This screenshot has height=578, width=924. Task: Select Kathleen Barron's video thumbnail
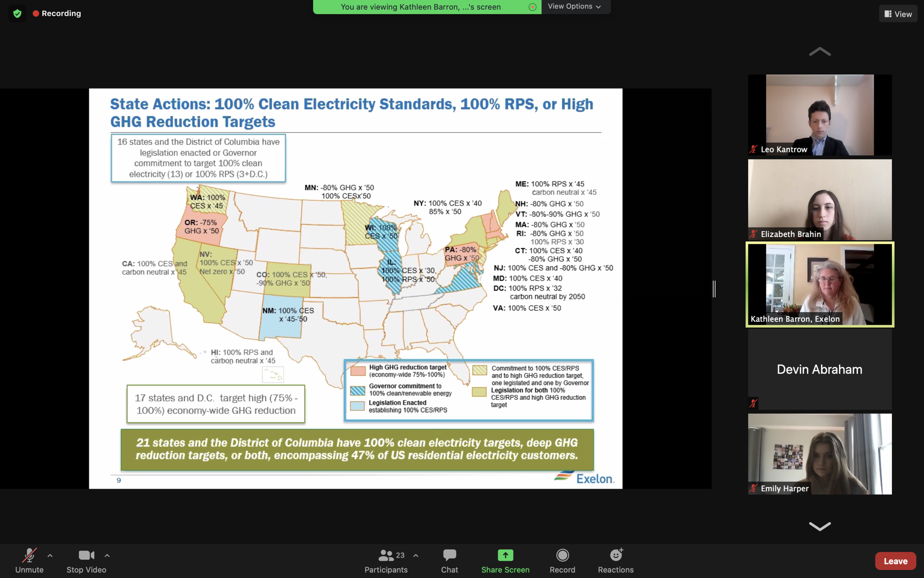[819, 284]
